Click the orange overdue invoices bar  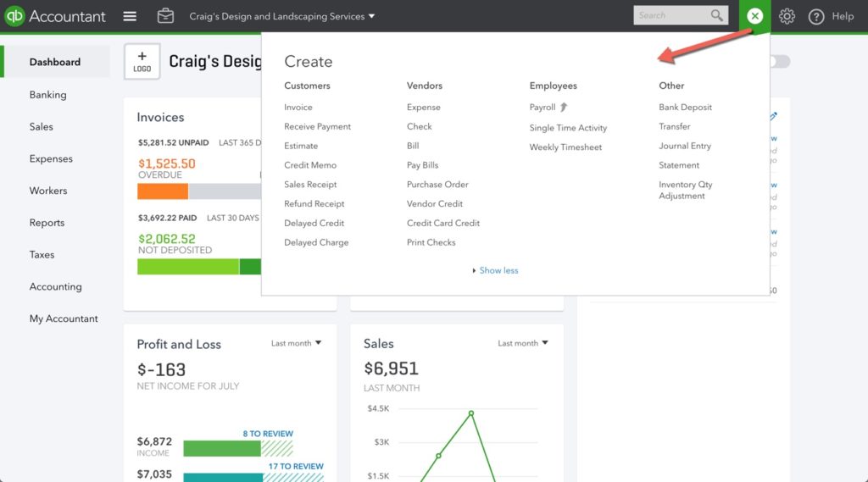pyautogui.click(x=163, y=191)
